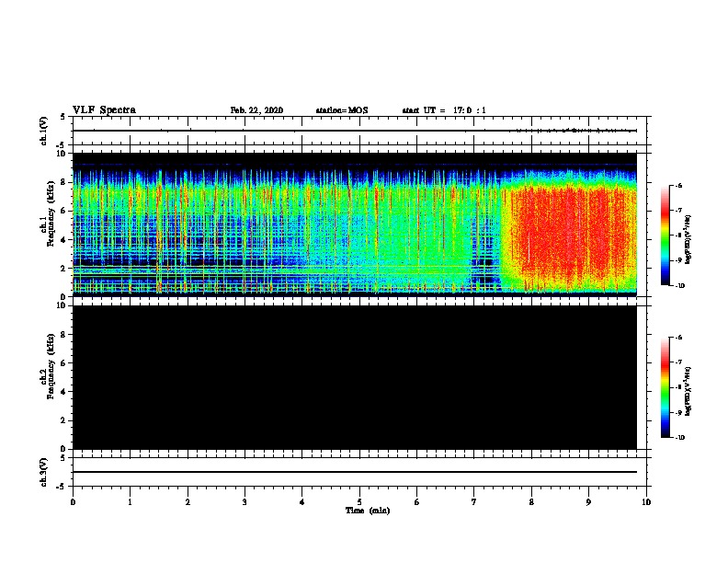Click the -7 label on ch.1 color bar
The height and width of the screenshot is (563, 728).
[x=678, y=211]
